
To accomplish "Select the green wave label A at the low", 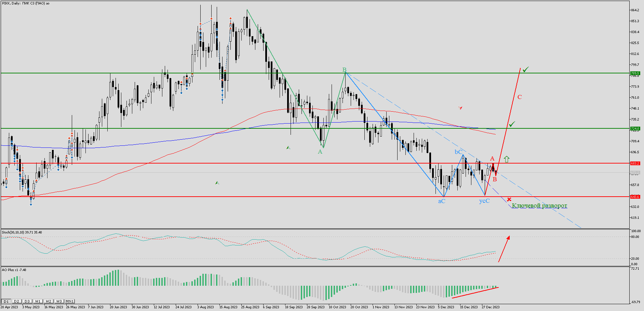I will pyautogui.click(x=320, y=152).
